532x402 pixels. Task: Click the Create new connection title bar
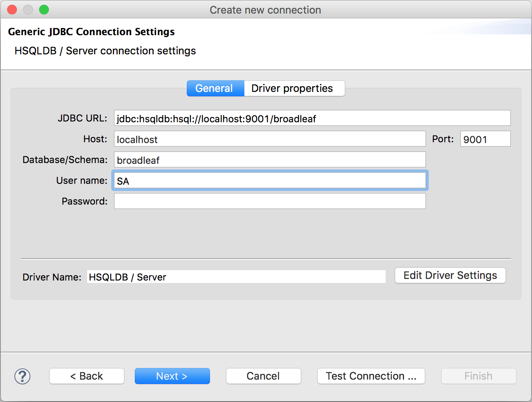(x=265, y=10)
